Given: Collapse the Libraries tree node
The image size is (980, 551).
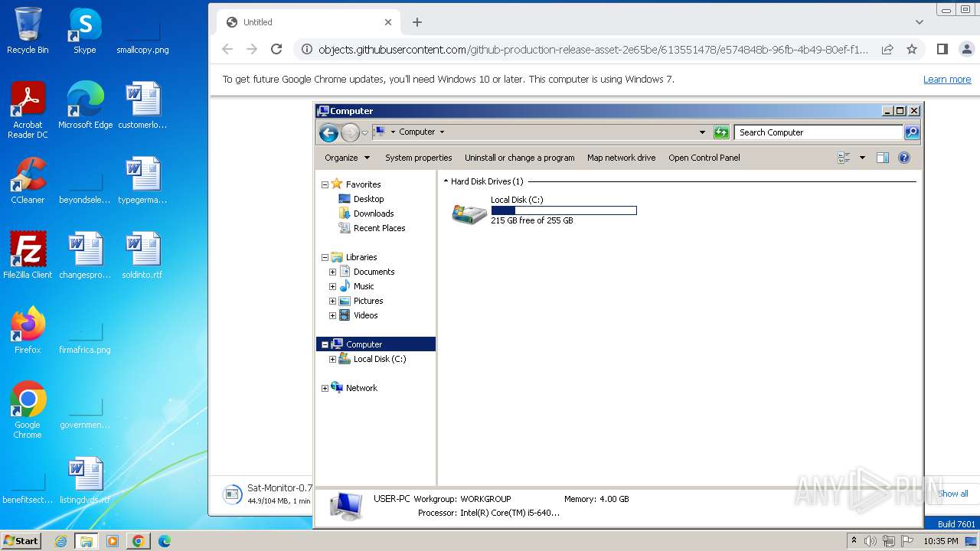Looking at the screenshot, I should [x=325, y=257].
